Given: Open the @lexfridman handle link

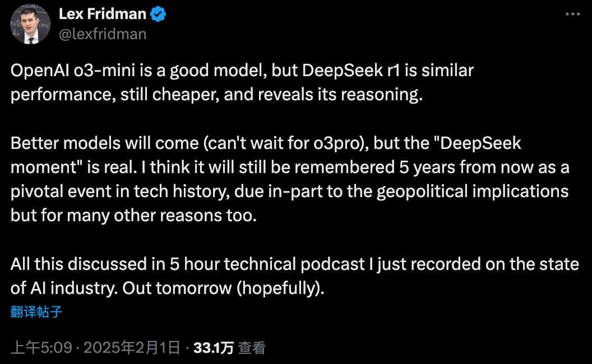Looking at the screenshot, I should click(103, 34).
